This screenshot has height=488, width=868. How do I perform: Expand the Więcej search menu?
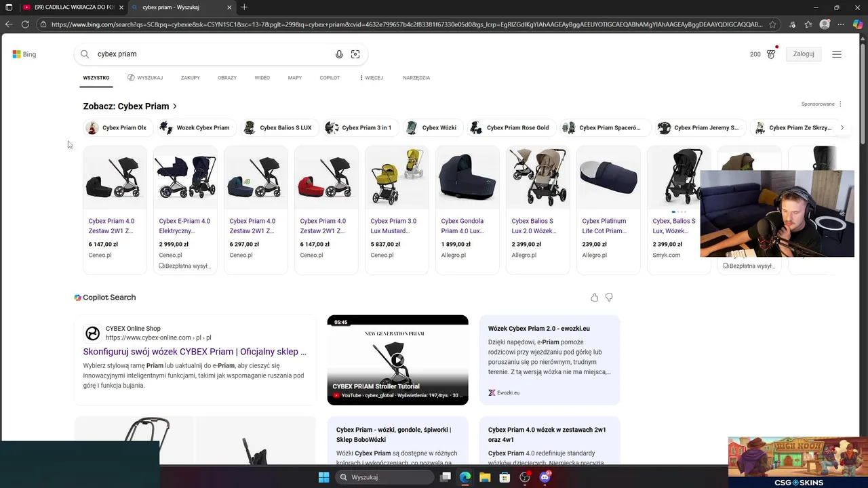(x=371, y=78)
